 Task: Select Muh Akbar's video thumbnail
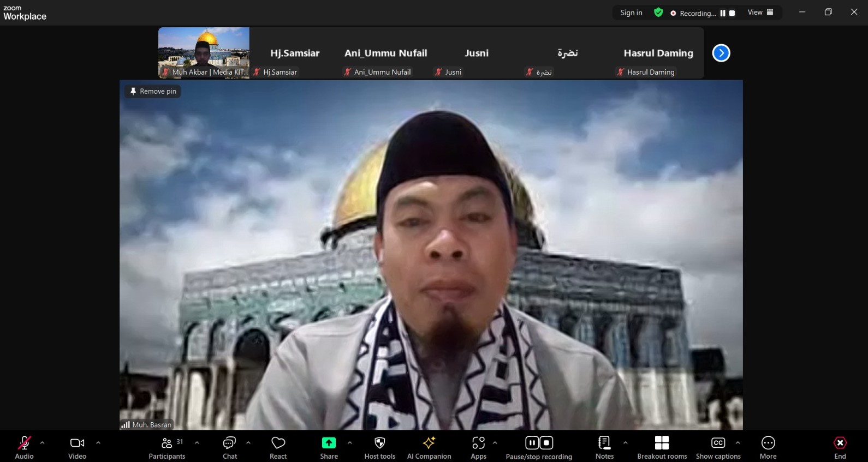204,53
